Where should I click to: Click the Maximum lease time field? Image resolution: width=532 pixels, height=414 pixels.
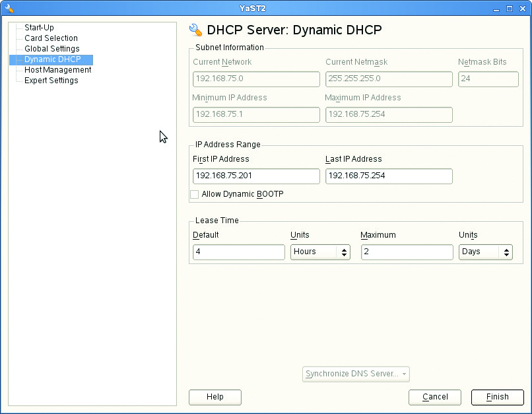(x=407, y=252)
